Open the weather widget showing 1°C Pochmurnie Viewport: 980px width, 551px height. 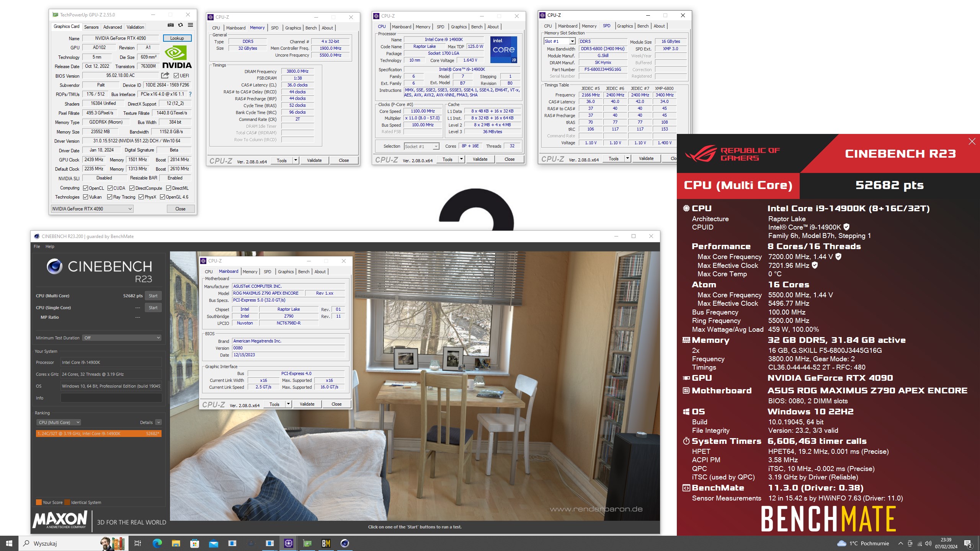[863, 543]
